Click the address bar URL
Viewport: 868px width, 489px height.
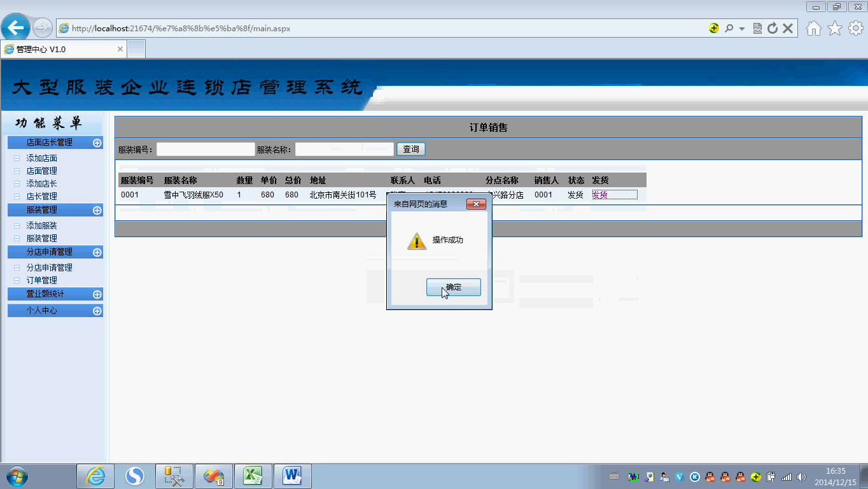coord(181,28)
